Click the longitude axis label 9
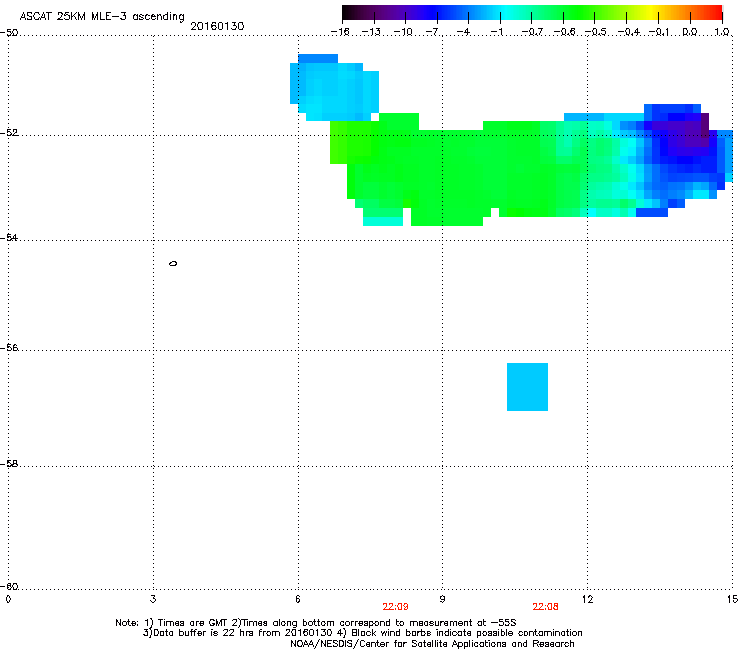This screenshot has width=740, height=650. click(442, 599)
